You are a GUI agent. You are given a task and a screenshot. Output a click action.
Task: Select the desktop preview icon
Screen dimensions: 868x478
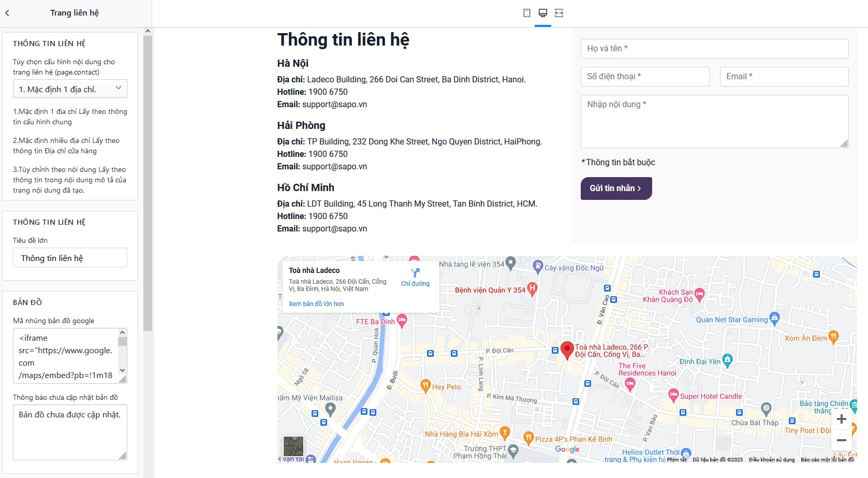543,13
